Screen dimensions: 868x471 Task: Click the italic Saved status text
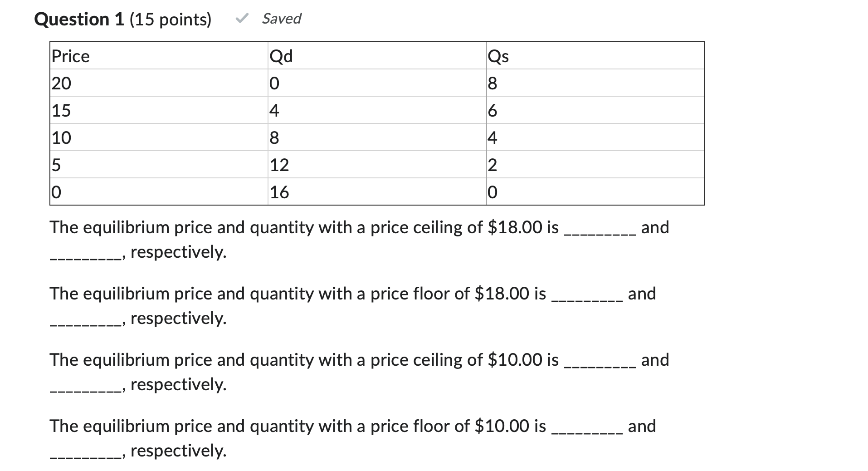pyautogui.click(x=281, y=19)
